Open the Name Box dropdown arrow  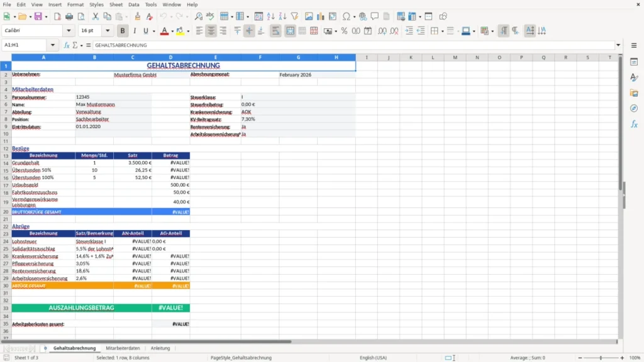[x=53, y=45]
